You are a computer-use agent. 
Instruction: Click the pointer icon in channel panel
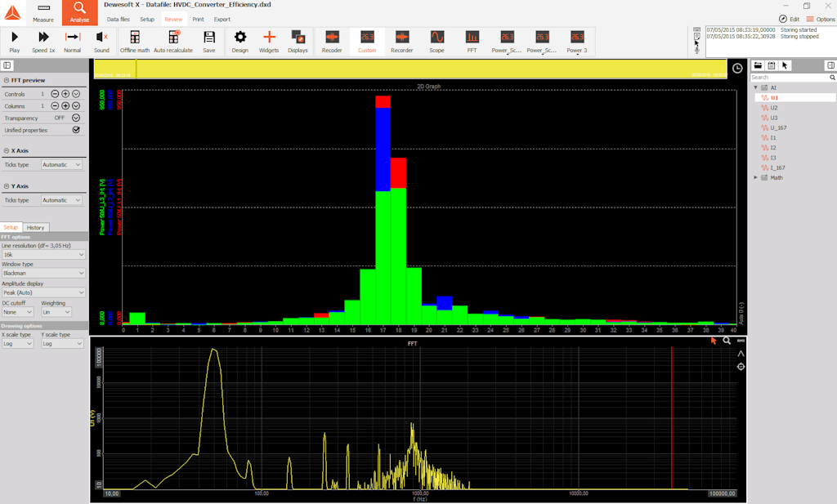785,65
